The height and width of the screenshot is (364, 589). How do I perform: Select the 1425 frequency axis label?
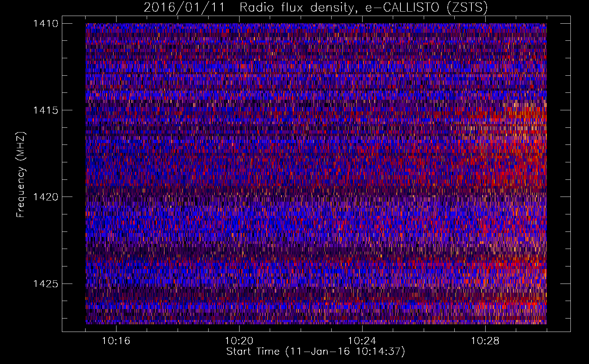[x=46, y=284]
